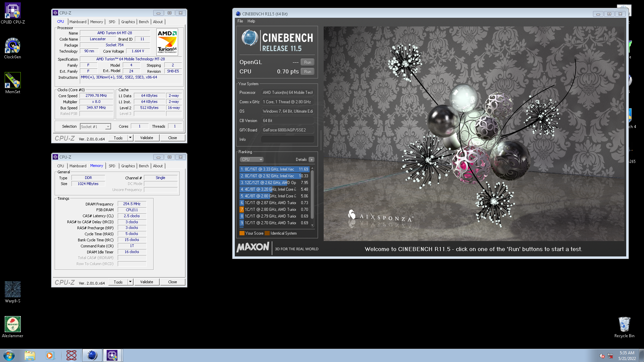Click the Processor field AMD Turion 64 Mobile

[x=287, y=93]
